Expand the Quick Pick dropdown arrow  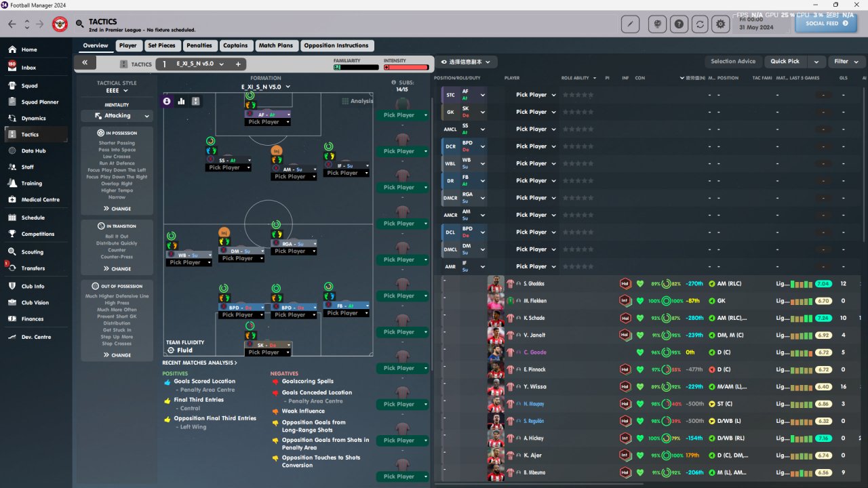pyautogui.click(x=816, y=62)
